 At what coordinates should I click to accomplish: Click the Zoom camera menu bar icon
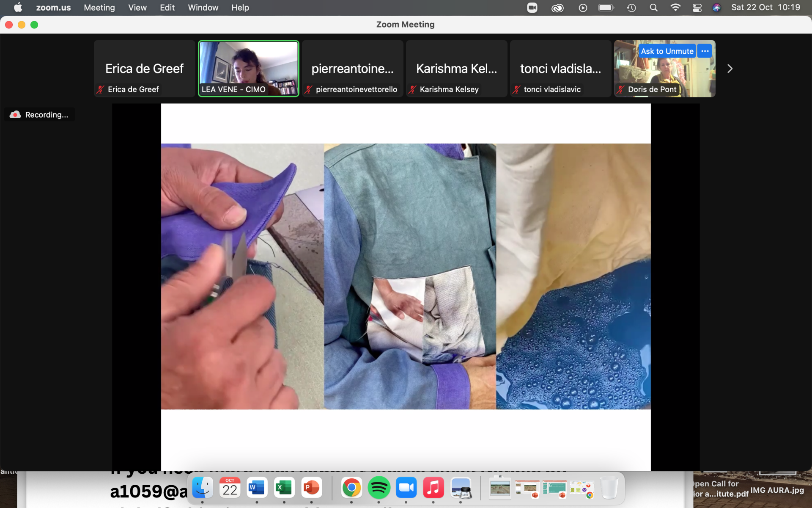point(532,8)
